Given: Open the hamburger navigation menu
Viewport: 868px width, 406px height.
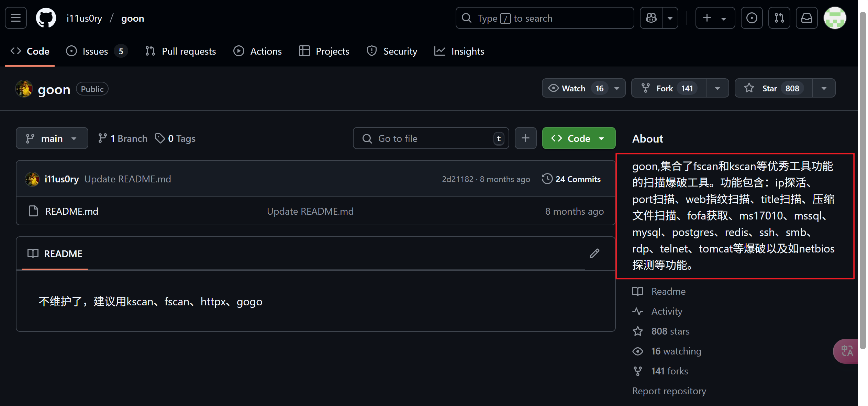Looking at the screenshot, I should click(16, 18).
